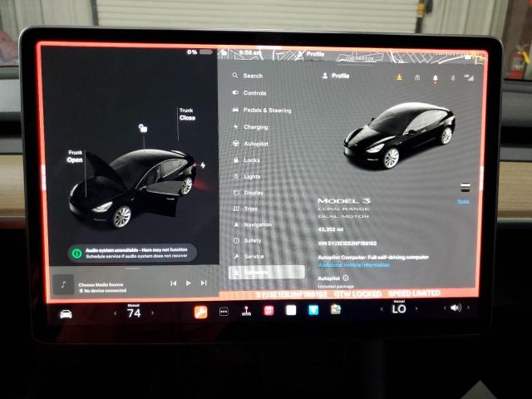
Task: Tap the battery indicator in status bar
Action: point(205,52)
